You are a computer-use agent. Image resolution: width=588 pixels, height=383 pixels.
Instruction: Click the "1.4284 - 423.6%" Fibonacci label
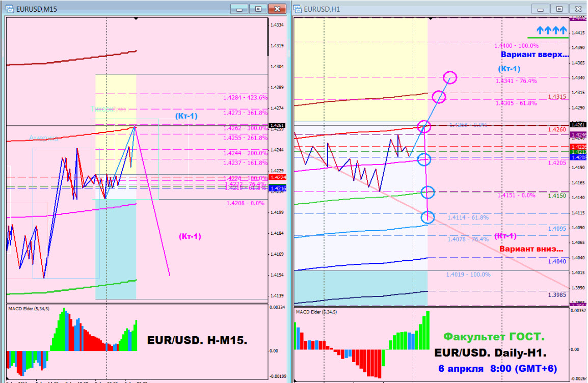(x=245, y=98)
